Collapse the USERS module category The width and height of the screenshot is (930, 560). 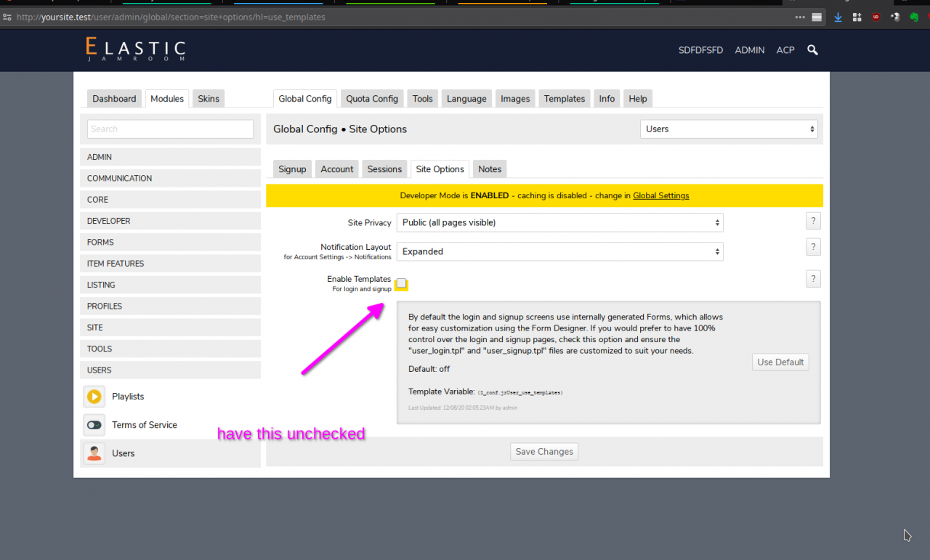[x=170, y=370]
